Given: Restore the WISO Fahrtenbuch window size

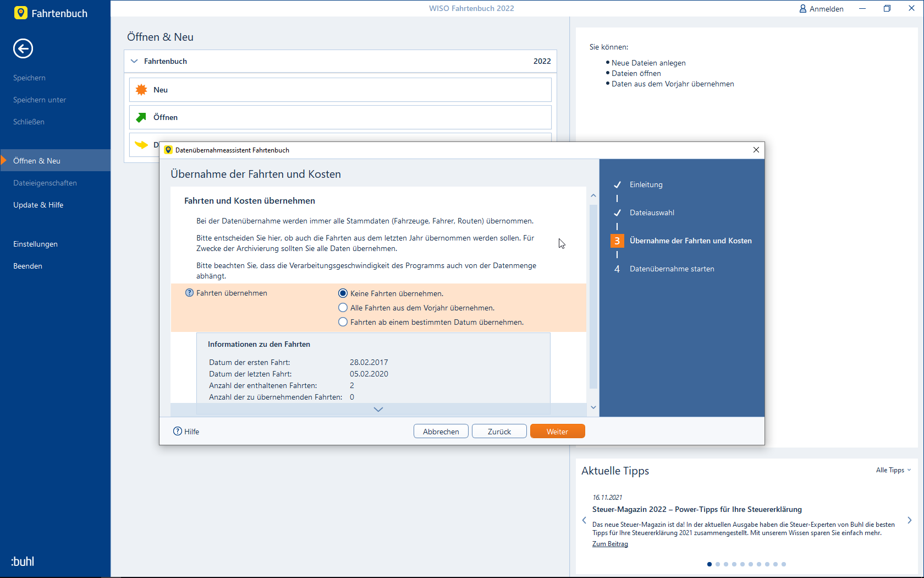Looking at the screenshot, I should pos(887,8).
